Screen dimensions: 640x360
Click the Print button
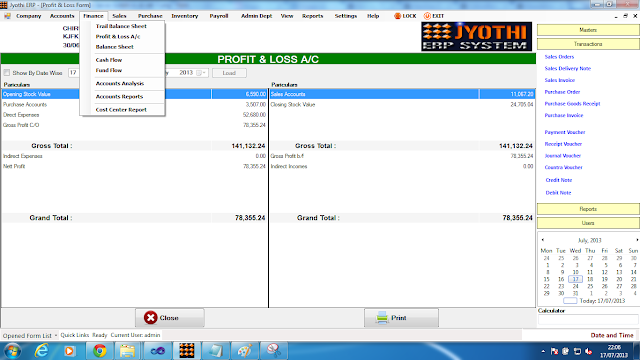tap(401, 318)
